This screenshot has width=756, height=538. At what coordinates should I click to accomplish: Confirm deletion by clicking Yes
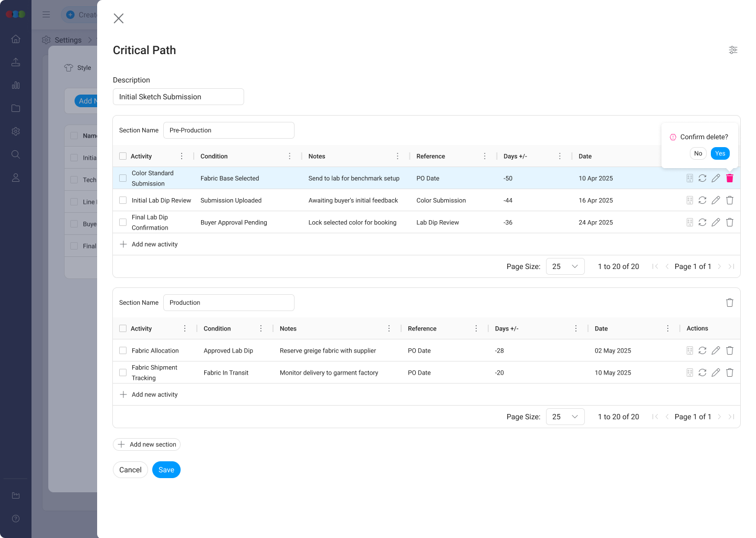[720, 153]
